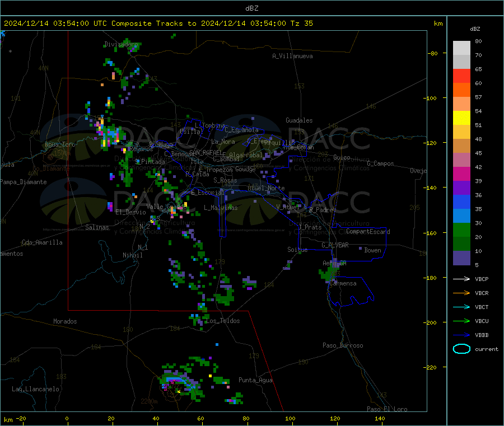This screenshot has width=504, height=426.
Task: Select the magenta 39–42 dBZ color swatch
Action: (461, 174)
